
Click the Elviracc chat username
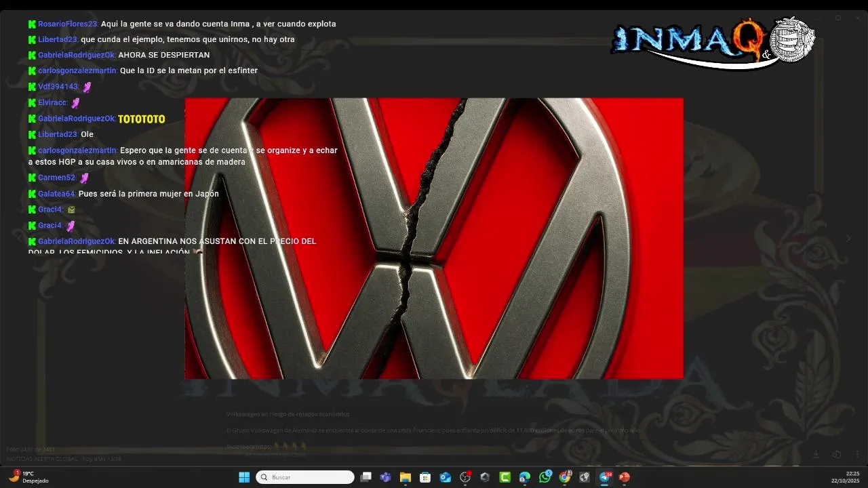(x=52, y=102)
